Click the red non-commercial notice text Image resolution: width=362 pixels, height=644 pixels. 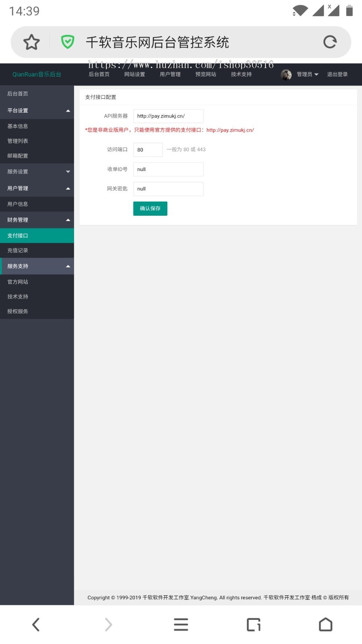click(169, 130)
